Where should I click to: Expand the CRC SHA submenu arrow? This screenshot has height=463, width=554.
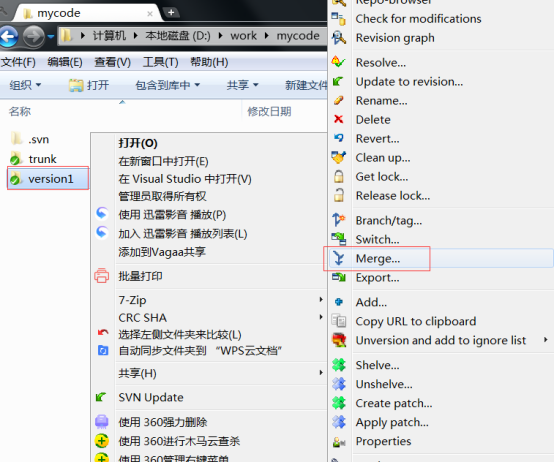tap(321, 317)
